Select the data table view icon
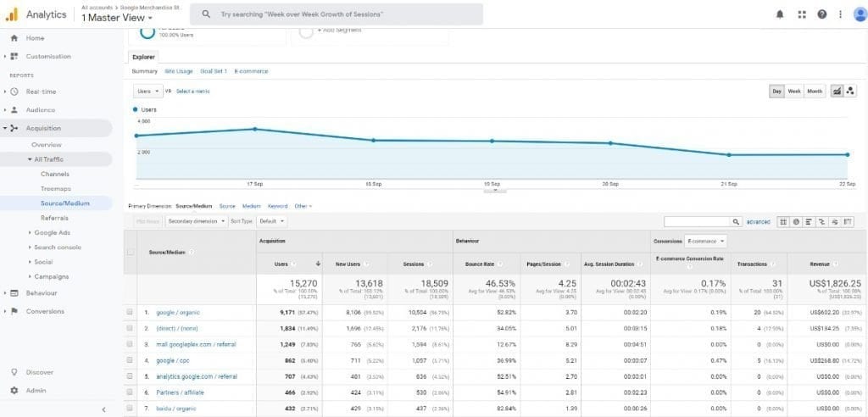The width and height of the screenshot is (868, 417). tap(783, 221)
